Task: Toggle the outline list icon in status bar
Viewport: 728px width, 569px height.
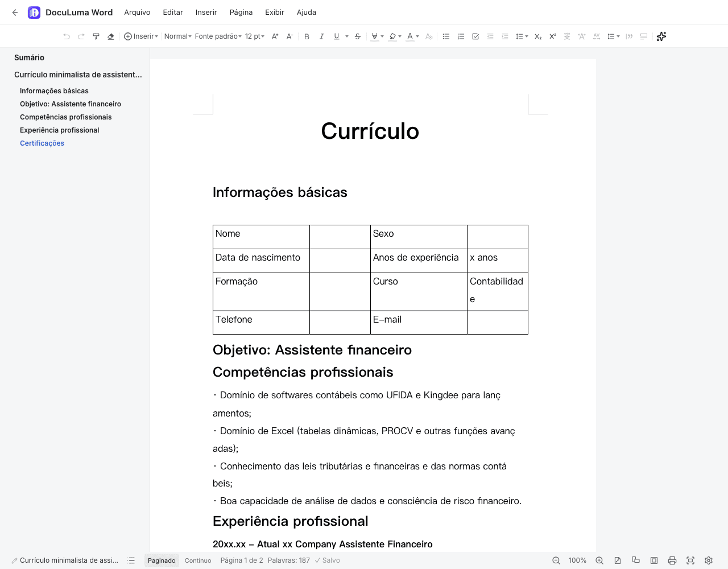Action: coord(131,560)
